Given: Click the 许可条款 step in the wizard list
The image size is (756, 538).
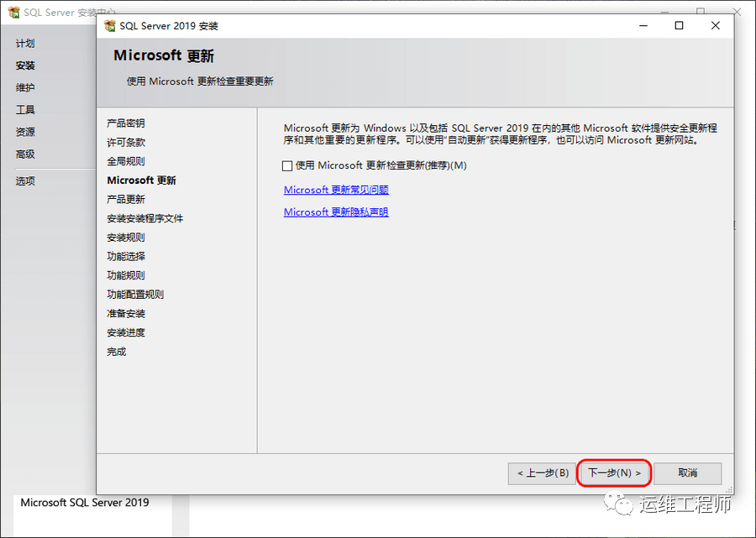Looking at the screenshot, I should tap(126, 142).
